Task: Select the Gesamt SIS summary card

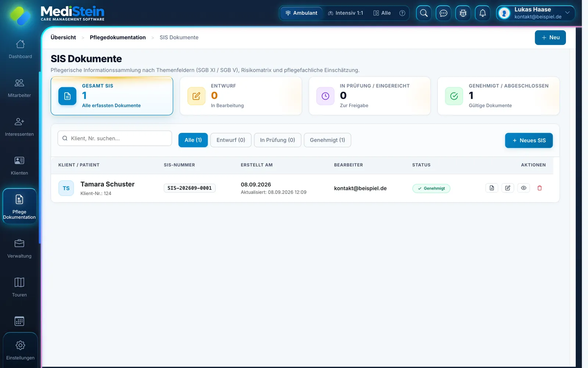Action: point(112,96)
